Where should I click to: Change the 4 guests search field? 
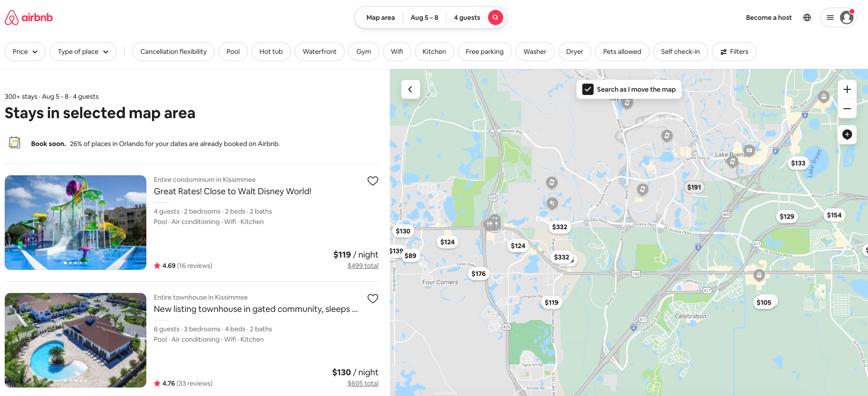466,17
